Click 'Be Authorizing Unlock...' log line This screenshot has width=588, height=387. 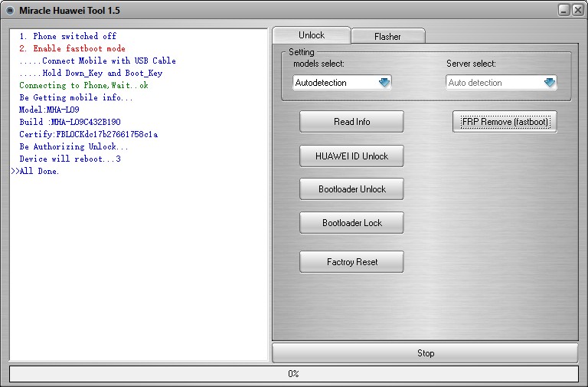pos(73,146)
